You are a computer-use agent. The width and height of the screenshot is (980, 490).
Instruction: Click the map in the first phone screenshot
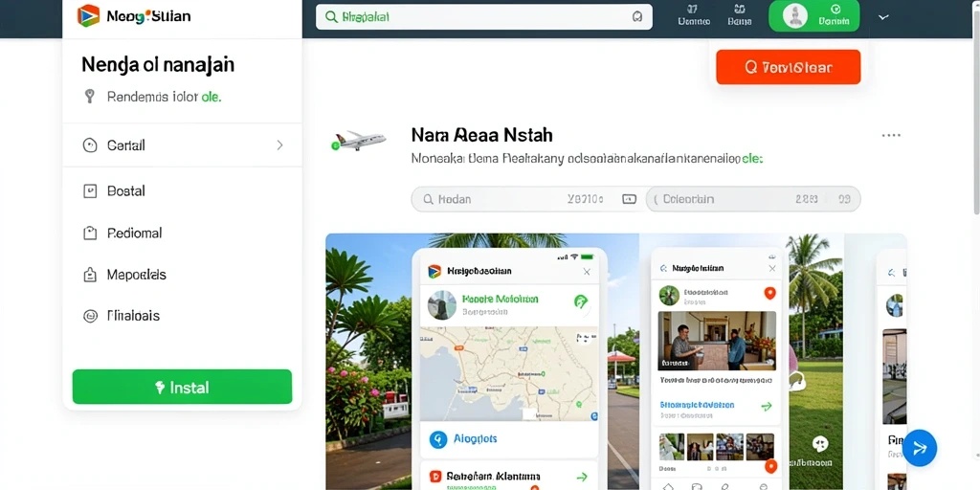click(x=509, y=374)
